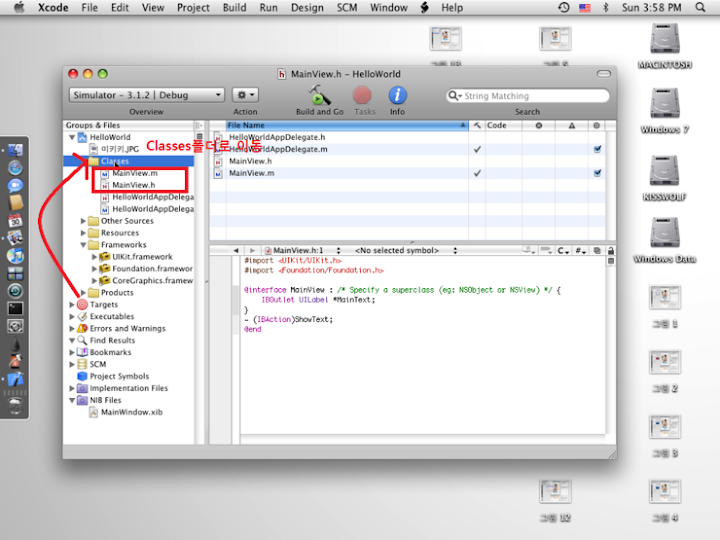Click the Errors and Warnings icon
Viewport: 720px width, 540px height.
click(82, 328)
